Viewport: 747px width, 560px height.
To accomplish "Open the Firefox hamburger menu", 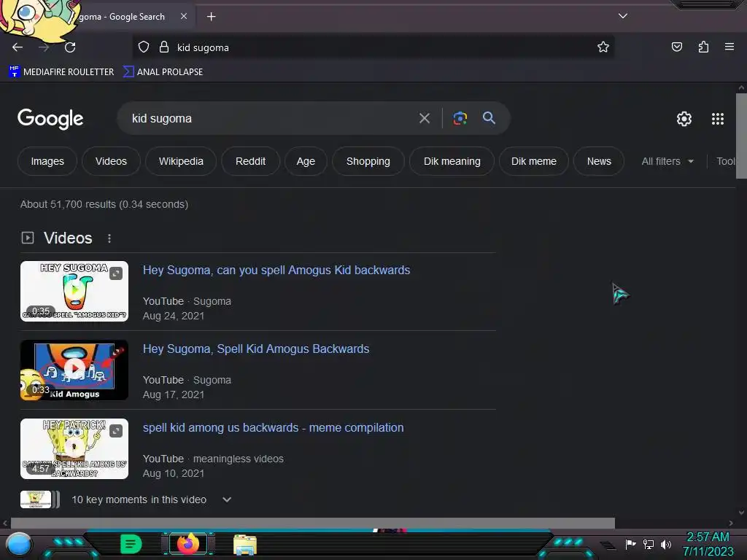I will (729, 47).
